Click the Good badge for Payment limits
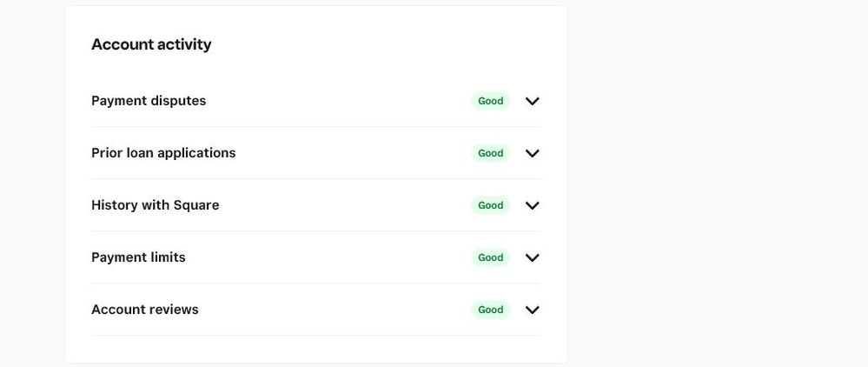 click(490, 257)
